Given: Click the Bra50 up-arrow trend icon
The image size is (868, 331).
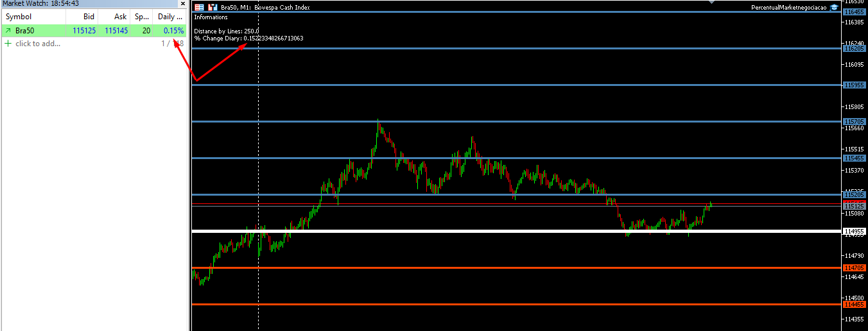Looking at the screenshot, I should tap(8, 30).
